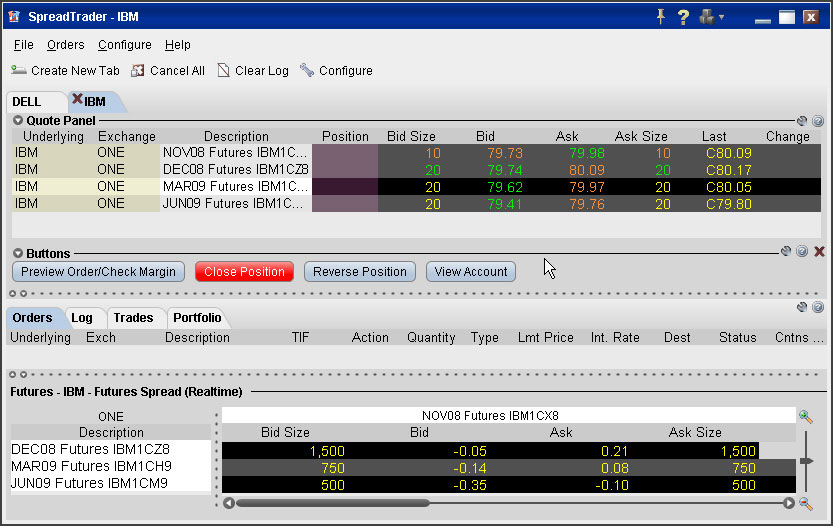Click the Quote Panel wrench configure icon
This screenshot has width=833, height=526.
802,121
